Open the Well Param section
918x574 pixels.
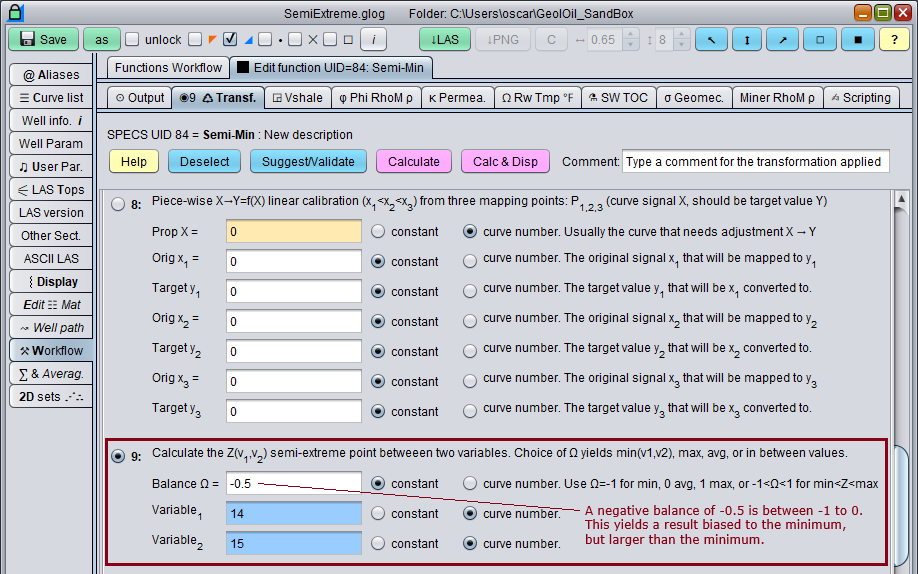[51, 144]
